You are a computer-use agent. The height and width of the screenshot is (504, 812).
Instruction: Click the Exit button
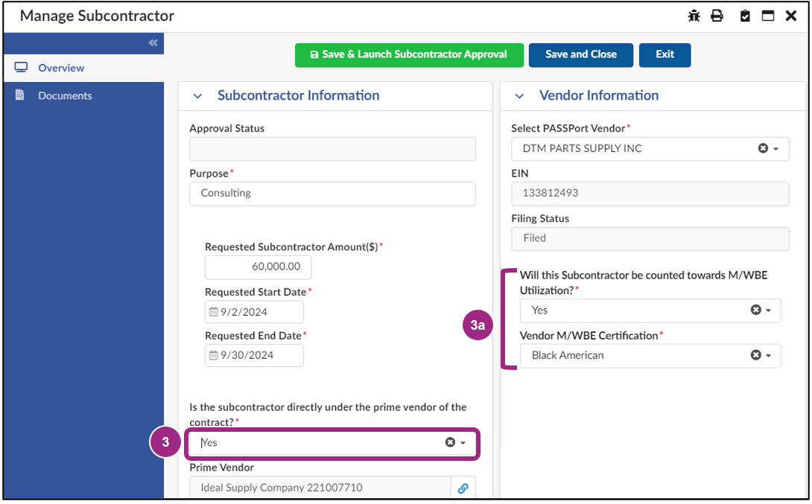pyautogui.click(x=664, y=54)
